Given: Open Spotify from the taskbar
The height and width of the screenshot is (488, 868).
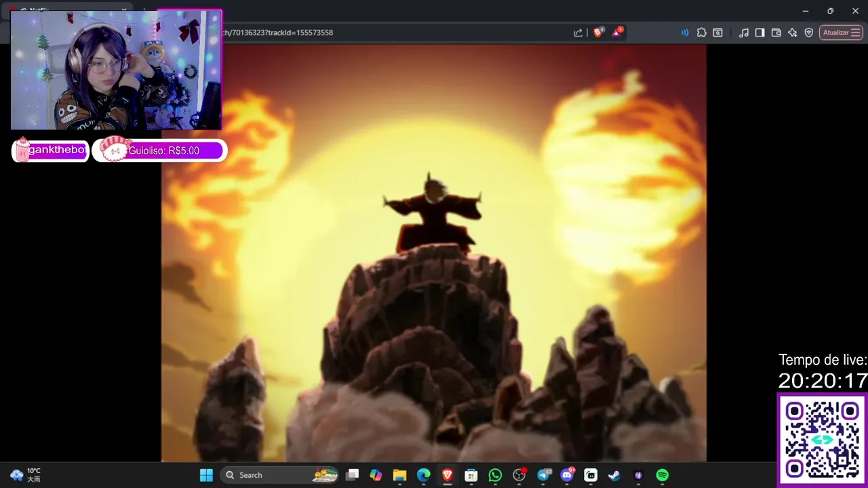Looking at the screenshot, I should [x=663, y=475].
